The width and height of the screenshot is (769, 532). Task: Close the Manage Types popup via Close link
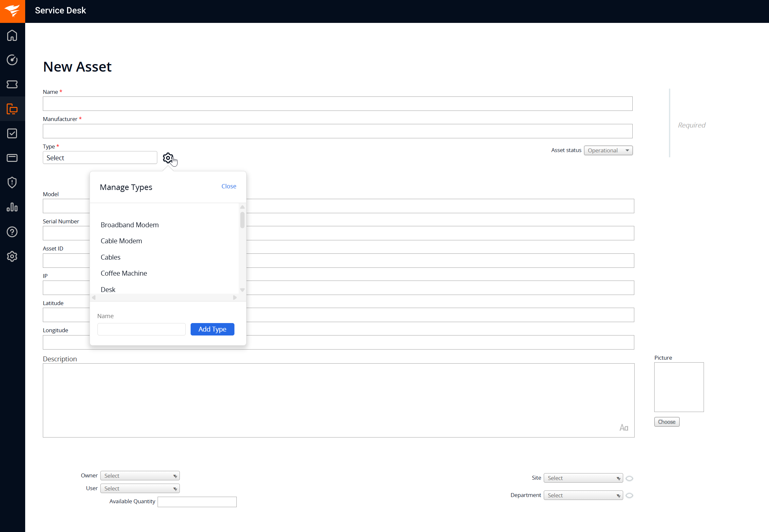coord(229,186)
